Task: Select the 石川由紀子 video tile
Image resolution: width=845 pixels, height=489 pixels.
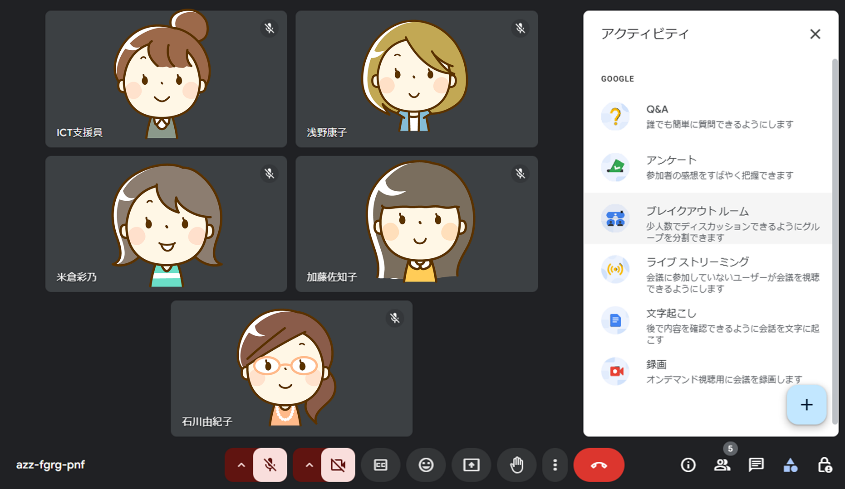Action: pyautogui.click(x=292, y=368)
